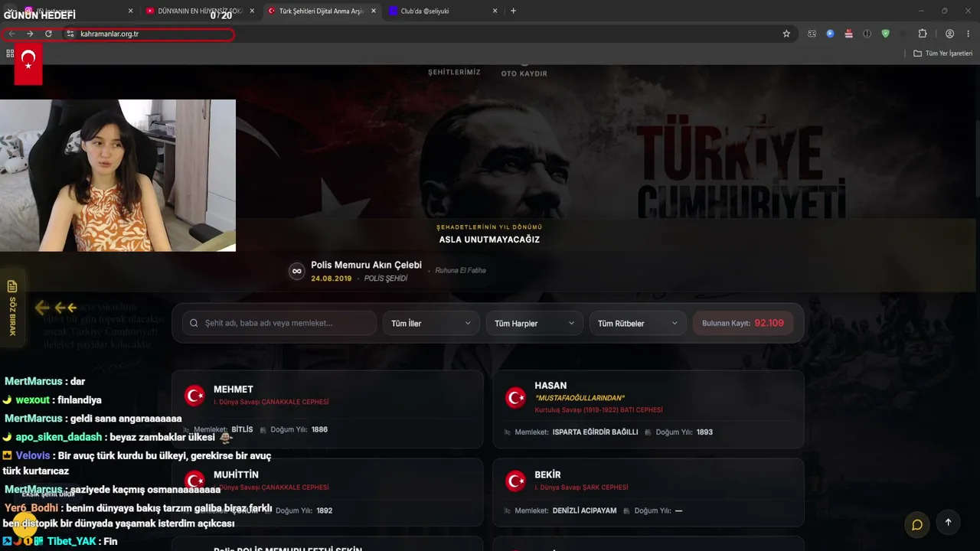Click BİTLİS hometown on MEHMET card
The height and width of the screenshot is (551, 980).
click(x=242, y=429)
